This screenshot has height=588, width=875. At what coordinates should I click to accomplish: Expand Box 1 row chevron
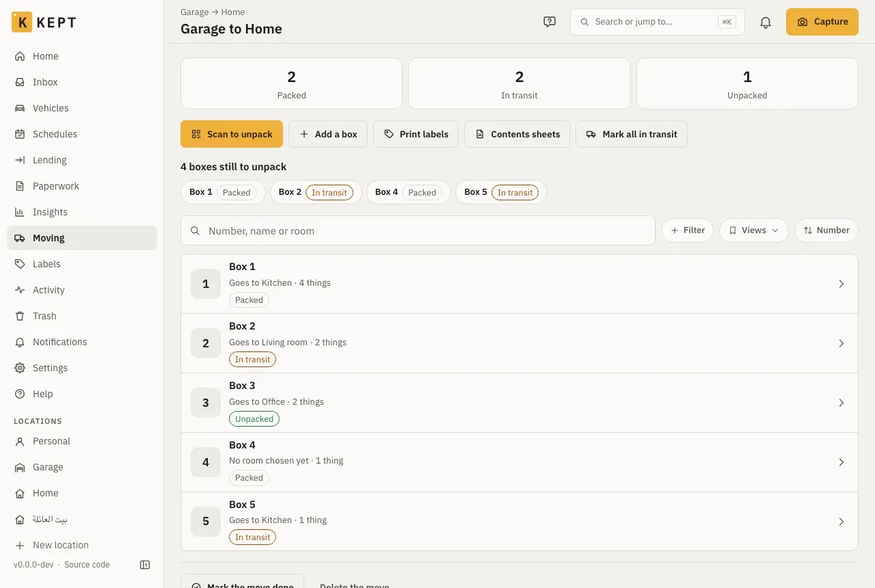tap(842, 284)
